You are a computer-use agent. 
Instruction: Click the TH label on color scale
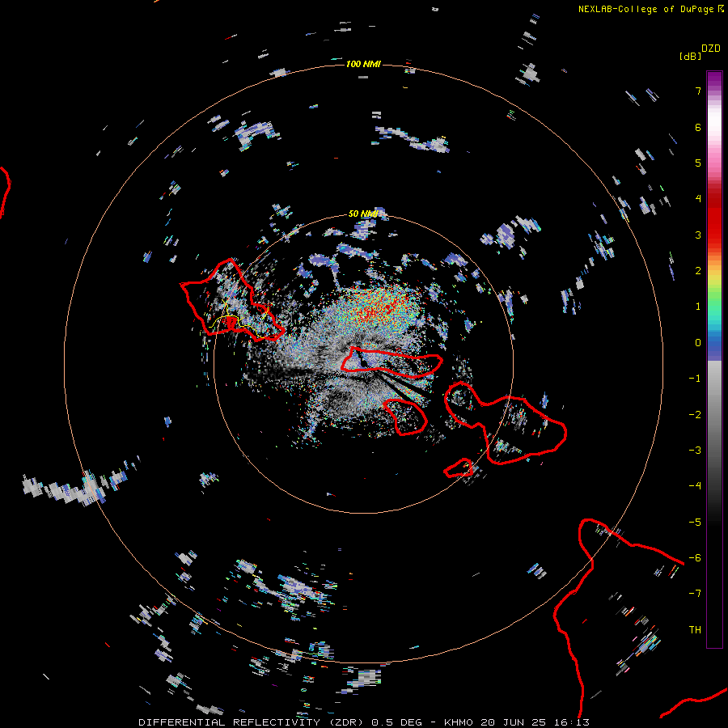(695, 630)
